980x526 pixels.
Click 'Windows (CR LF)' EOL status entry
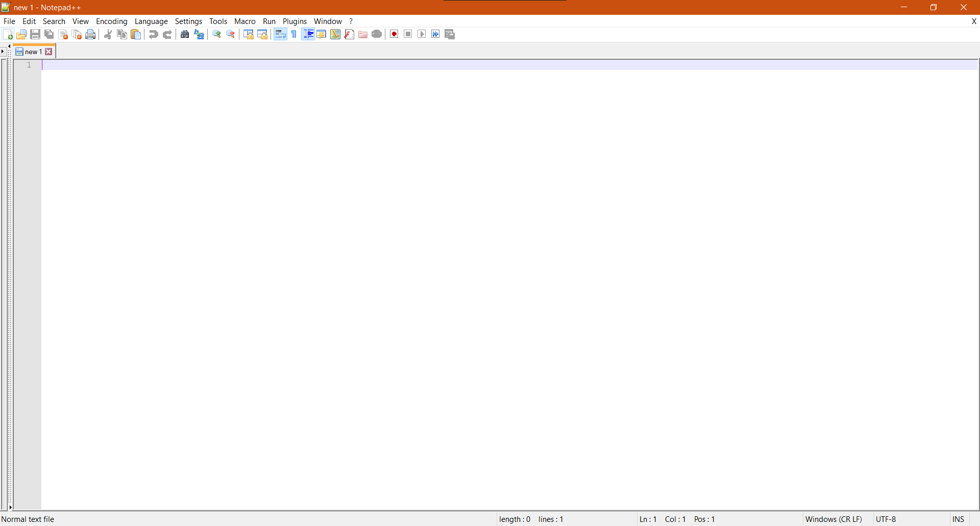pyautogui.click(x=834, y=519)
